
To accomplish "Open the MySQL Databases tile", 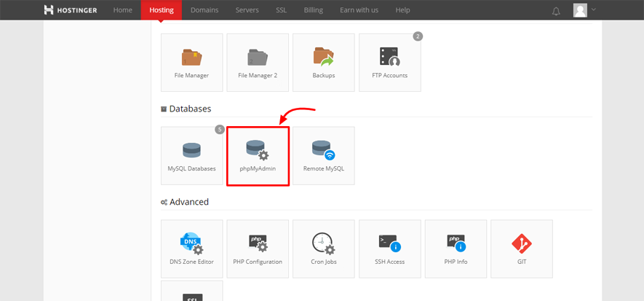I will pos(192,156).
